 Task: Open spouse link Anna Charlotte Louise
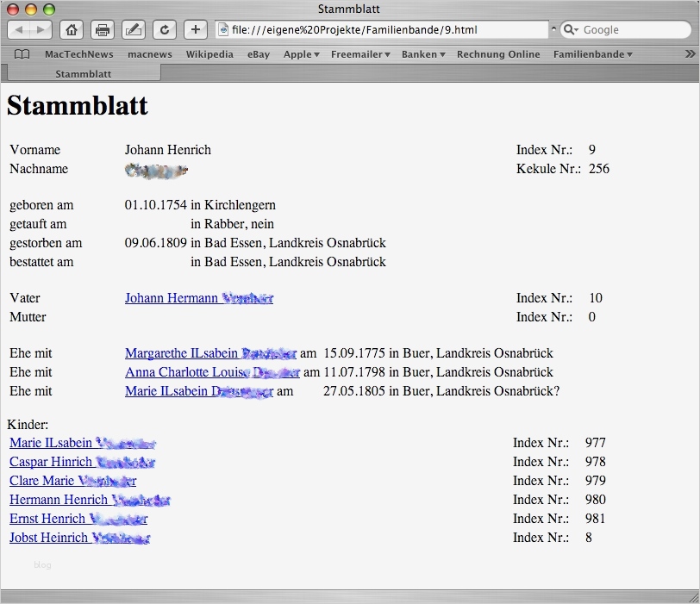[212, 372]
